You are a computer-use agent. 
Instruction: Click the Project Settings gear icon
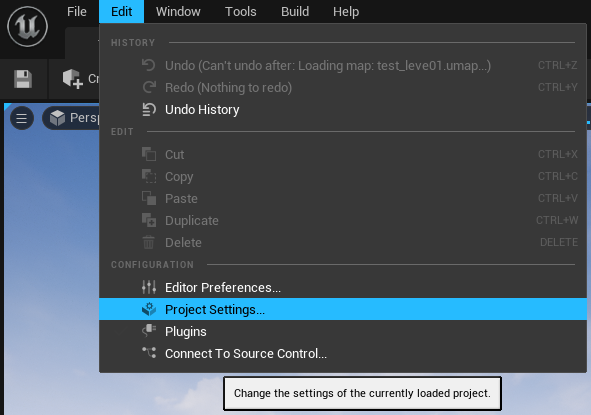pyautogui.click(x=149, y=309)
